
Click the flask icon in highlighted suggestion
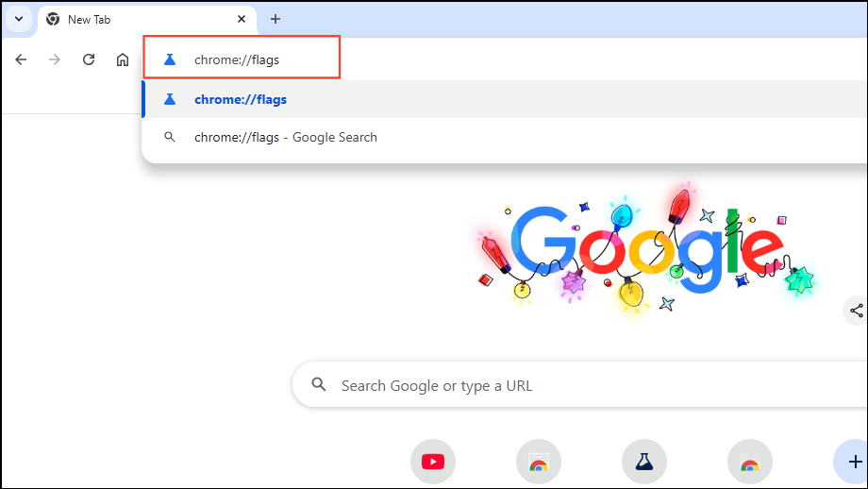point(170,100)
